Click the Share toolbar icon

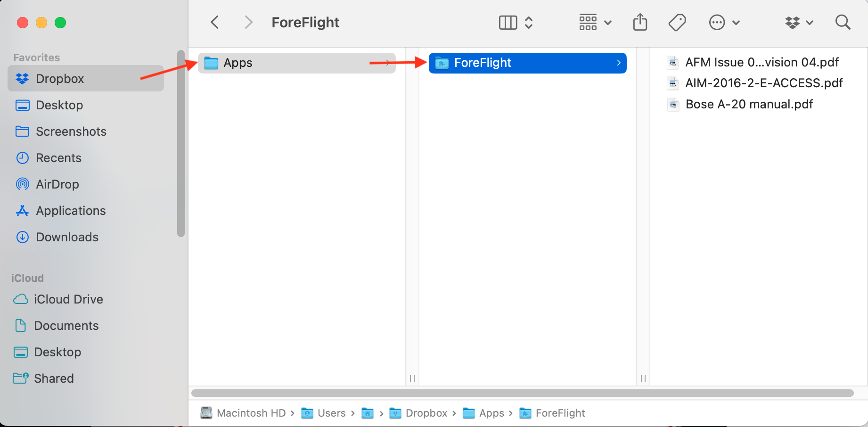coord(640,22)
